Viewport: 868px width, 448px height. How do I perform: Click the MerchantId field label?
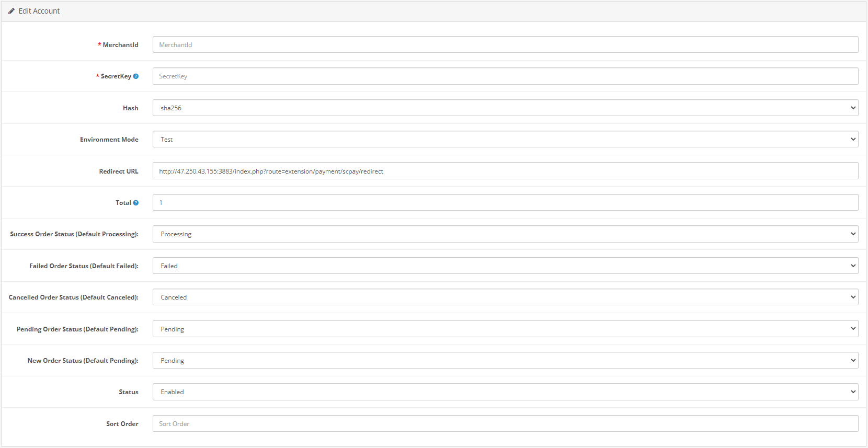(120, 45)
